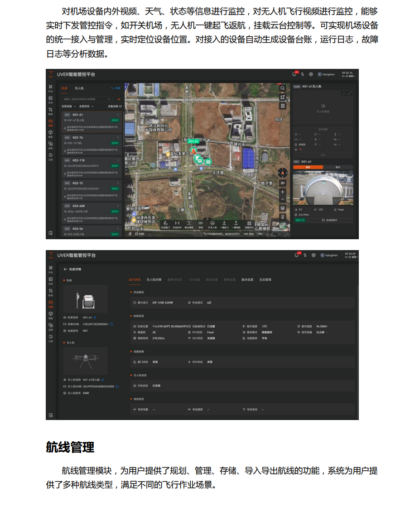Click the map search magnifier icon

(283, 88)
